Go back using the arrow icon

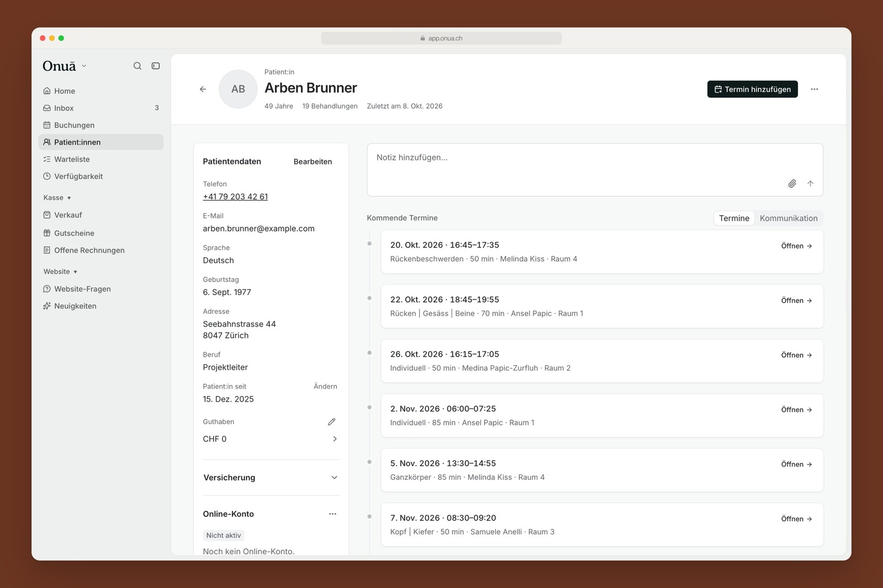click(203, 89)
